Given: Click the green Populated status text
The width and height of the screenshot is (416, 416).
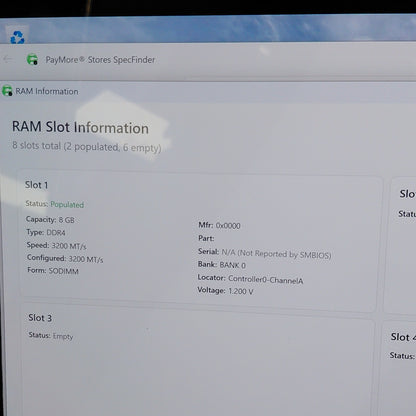Looking at the screenshot, I should (67, 204).
